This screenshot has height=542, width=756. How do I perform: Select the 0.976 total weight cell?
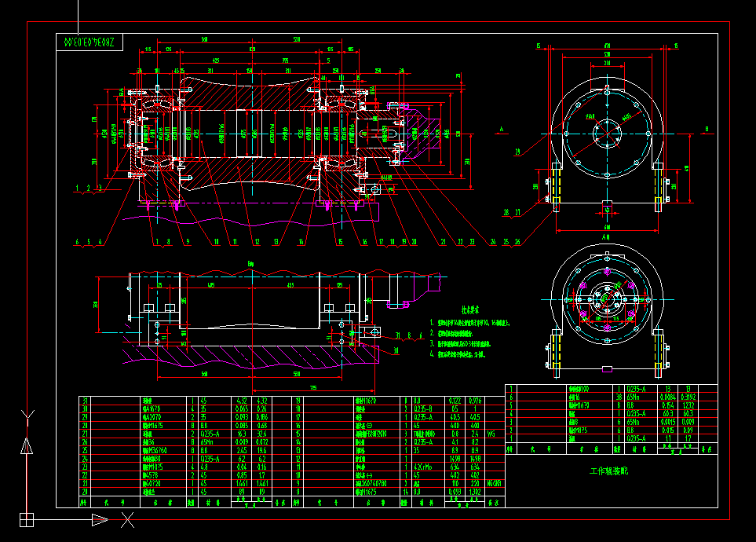click(x=475, y=401)
